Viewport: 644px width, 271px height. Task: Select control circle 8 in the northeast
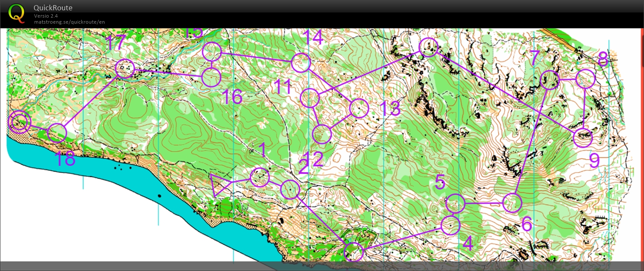point(585,78)
